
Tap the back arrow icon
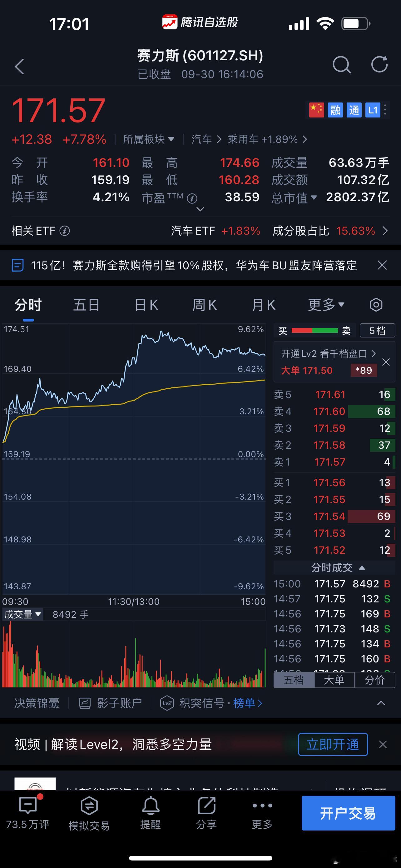(x=20, y=66)
